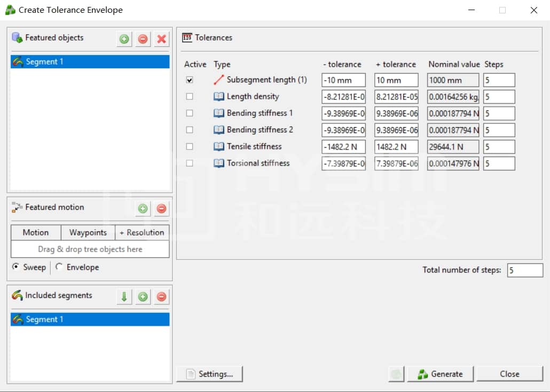Click the Featured motion header icon
Viewport: 550px width, 392px height.
[17, 207]
